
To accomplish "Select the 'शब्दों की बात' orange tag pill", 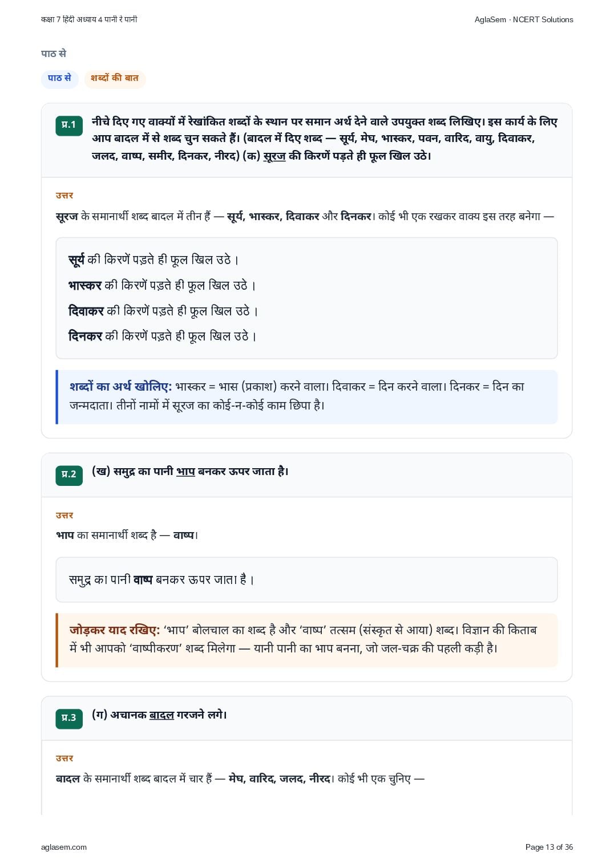I will 115,78.
